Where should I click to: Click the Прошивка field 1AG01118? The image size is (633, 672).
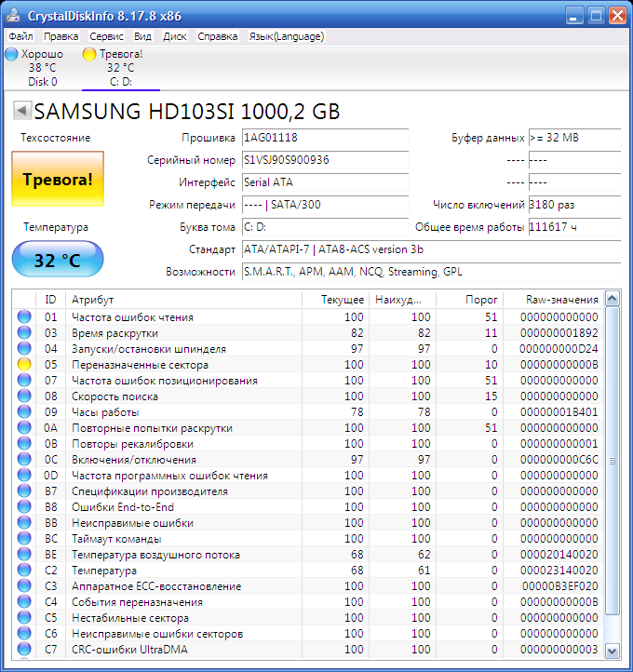325,138
